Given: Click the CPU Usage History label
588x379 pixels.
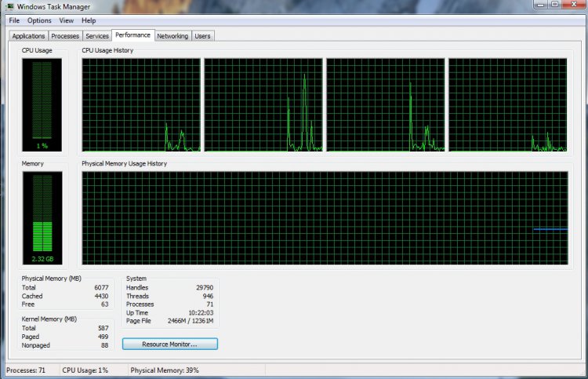Looking at the screenshot, I should pos(107,50).
